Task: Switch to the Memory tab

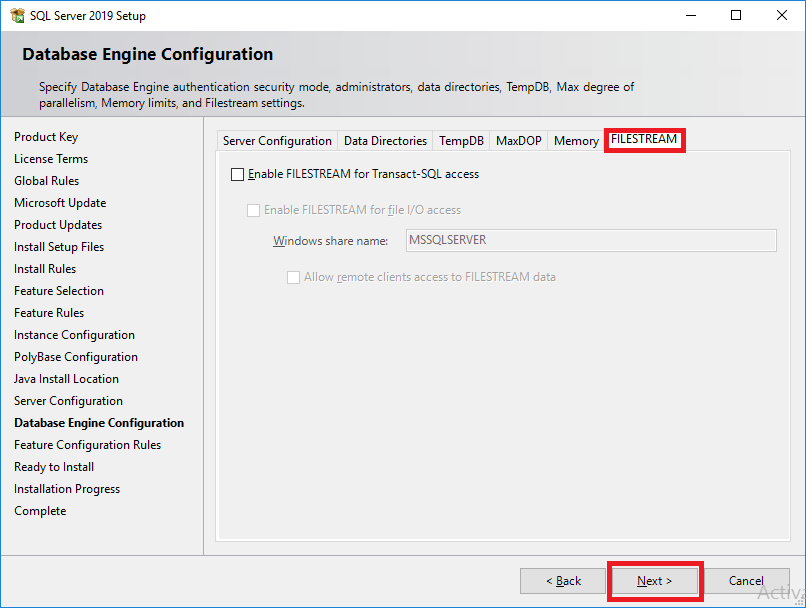Action: [576, 140]
